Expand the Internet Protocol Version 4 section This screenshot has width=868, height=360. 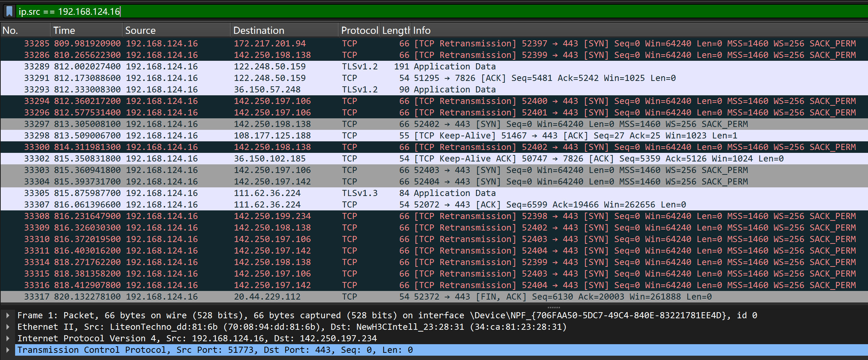click(8, 338)
